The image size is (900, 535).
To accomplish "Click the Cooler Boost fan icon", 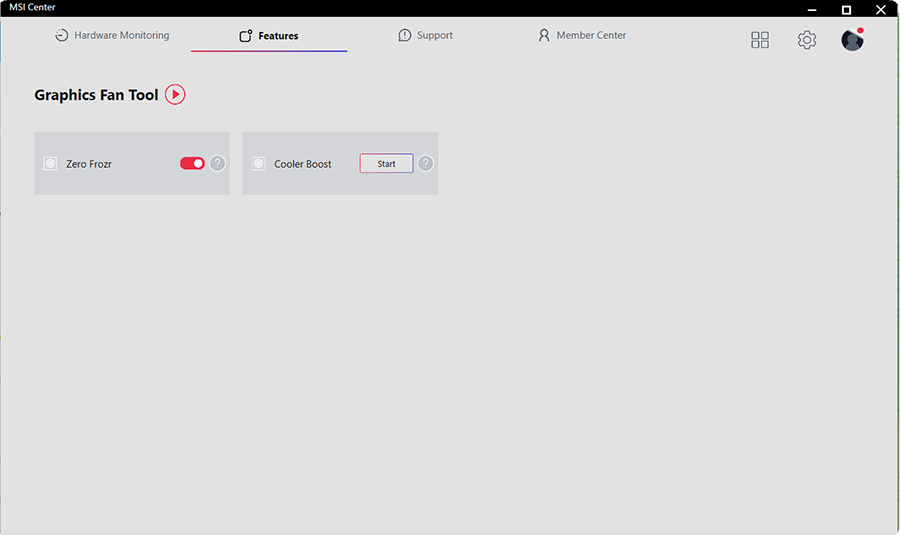I will coord(259,164).
